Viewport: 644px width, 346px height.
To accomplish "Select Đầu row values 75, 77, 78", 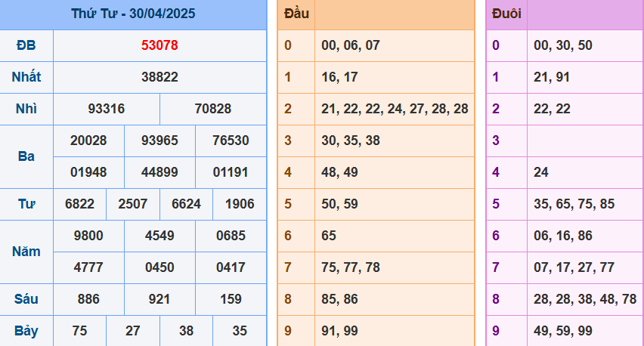I will click(x=350, y=267).
